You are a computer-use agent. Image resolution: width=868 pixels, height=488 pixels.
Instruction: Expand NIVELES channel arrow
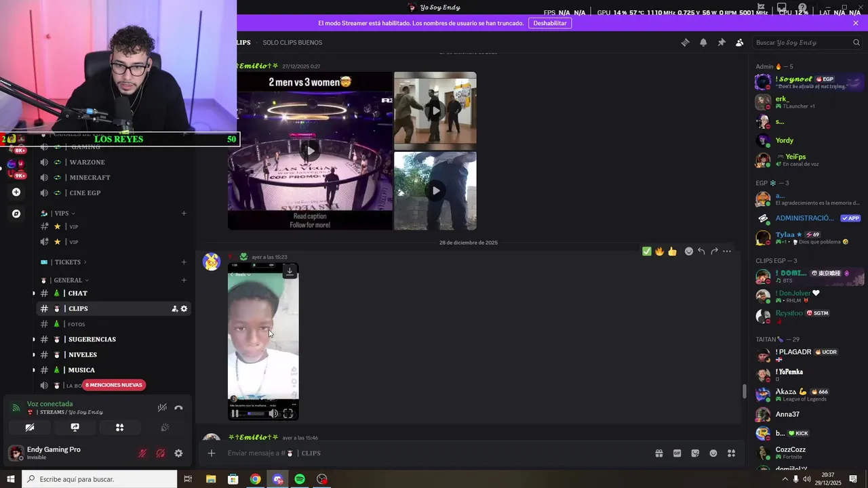pos(34,354)
